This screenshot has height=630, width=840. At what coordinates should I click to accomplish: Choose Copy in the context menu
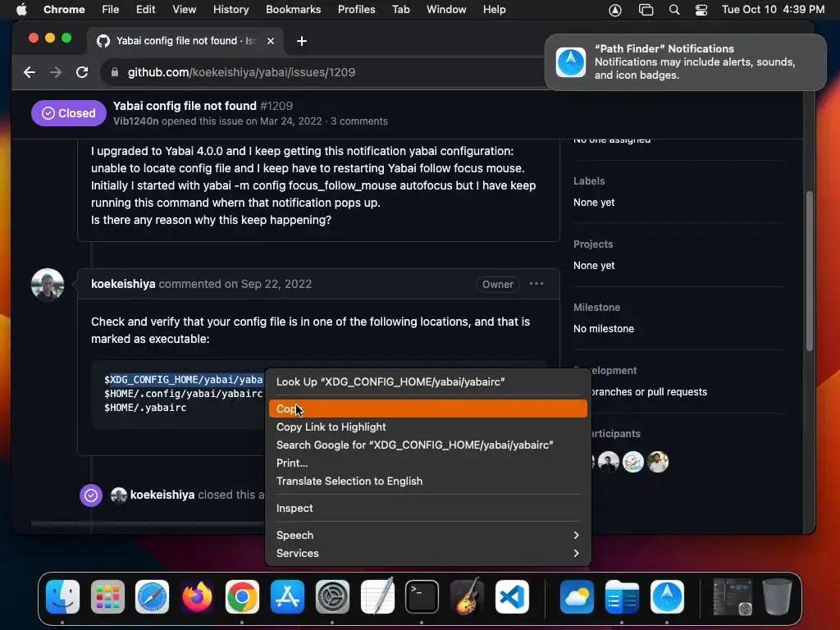pos(428,409)
